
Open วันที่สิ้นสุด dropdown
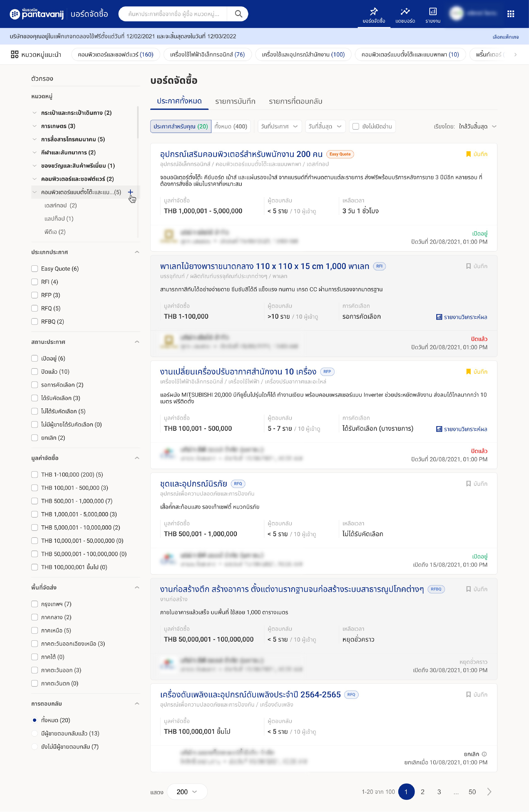point(325,126)
